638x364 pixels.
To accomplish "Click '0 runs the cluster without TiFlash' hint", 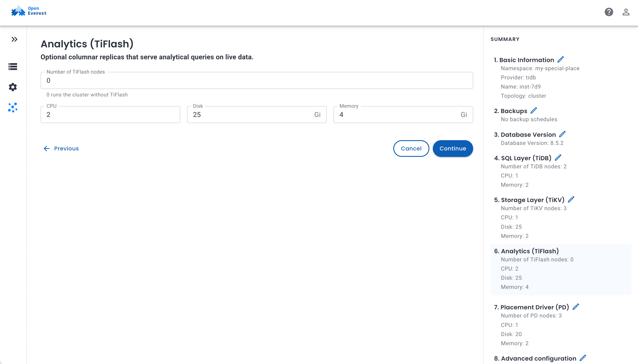I will (x=87, y=95).
